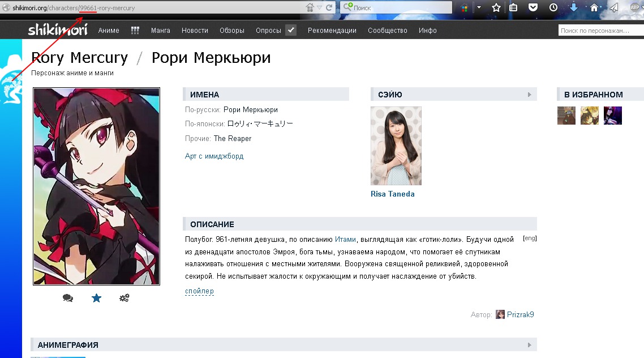The height and width of the screenshot is (358, 644).
Task: Toggle the checkmark box beside Опросы
Action: (x=291, y=31)
